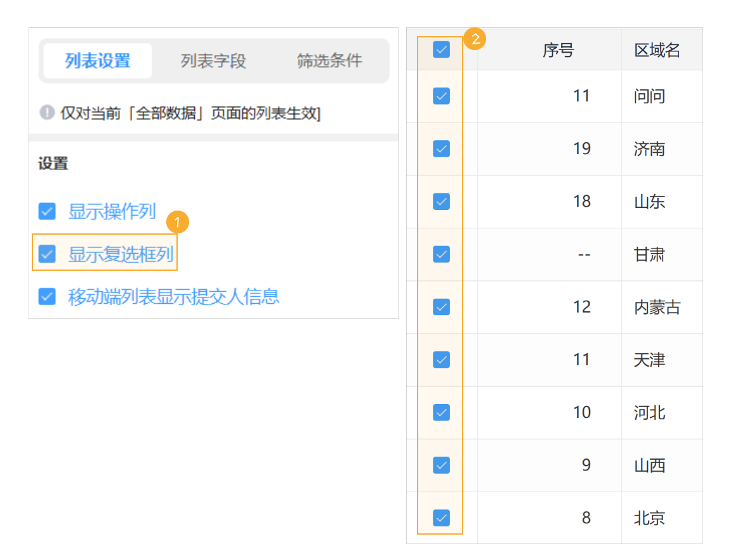The width and height of the screenshot is (733, 560).
Task: Uncheck the 显示复选框列 option
Action: click(x=47, y=253)
